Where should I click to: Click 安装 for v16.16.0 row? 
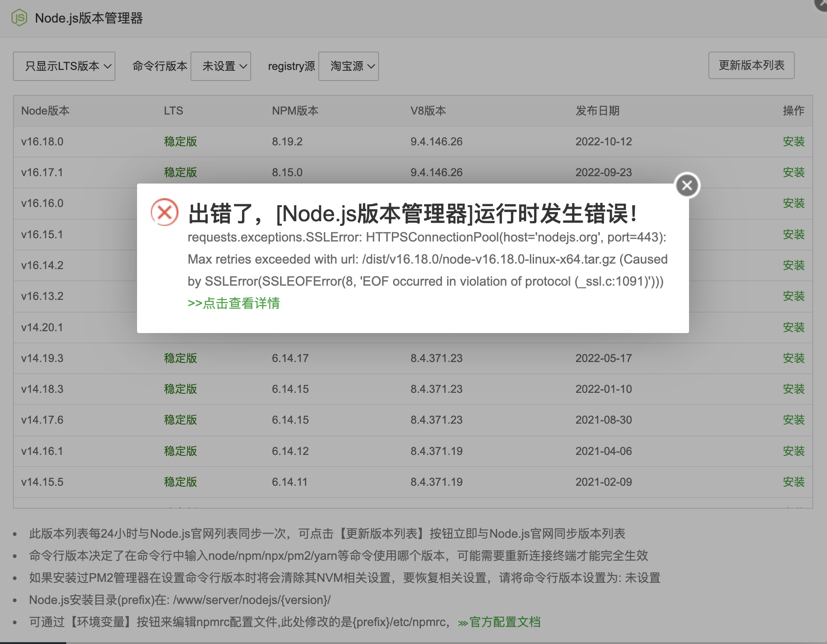[793, 203]
